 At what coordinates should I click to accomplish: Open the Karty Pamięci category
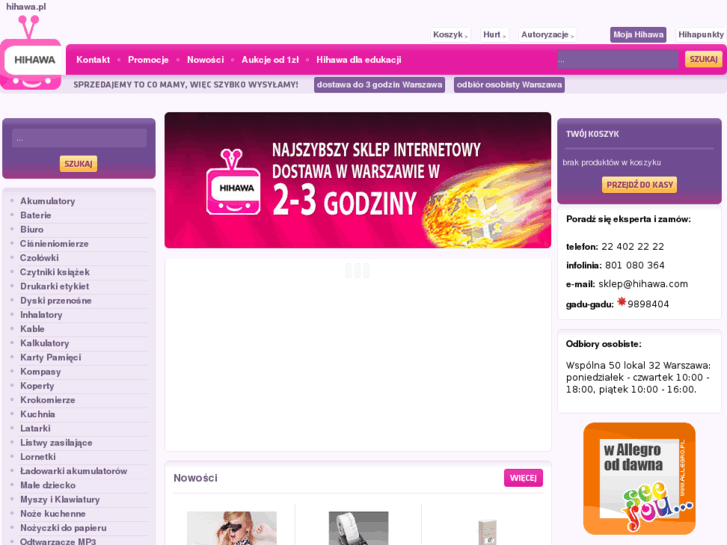[51, 358]
